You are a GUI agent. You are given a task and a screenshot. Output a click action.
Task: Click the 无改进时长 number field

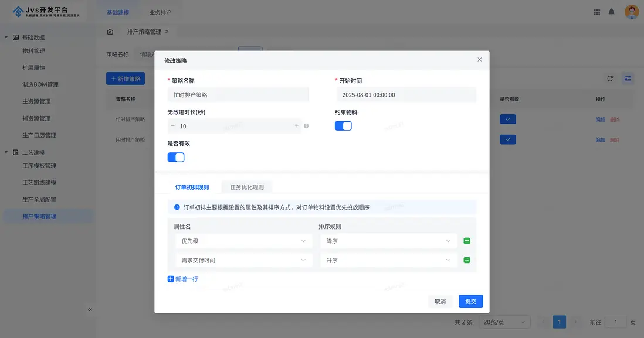click(x=235, y=126)
